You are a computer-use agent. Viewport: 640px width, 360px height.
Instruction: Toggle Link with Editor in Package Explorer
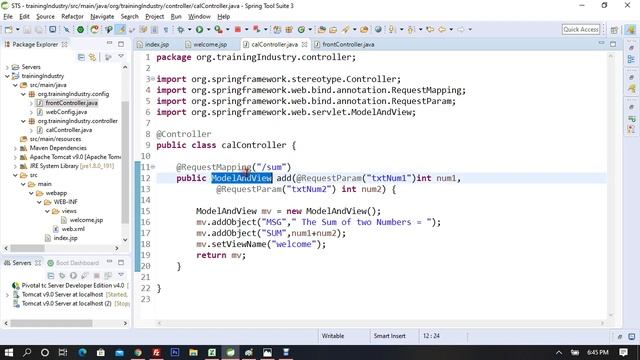(93, 57)
